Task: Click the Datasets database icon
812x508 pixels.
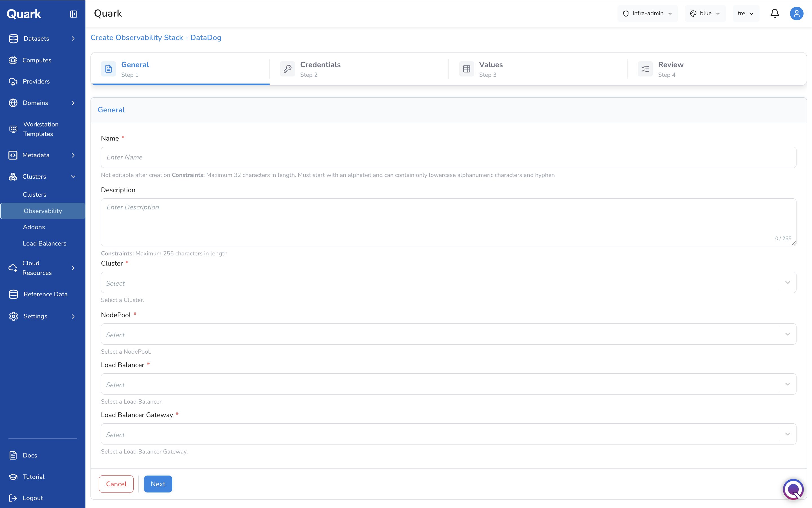Action: click(x=14, y=39)
